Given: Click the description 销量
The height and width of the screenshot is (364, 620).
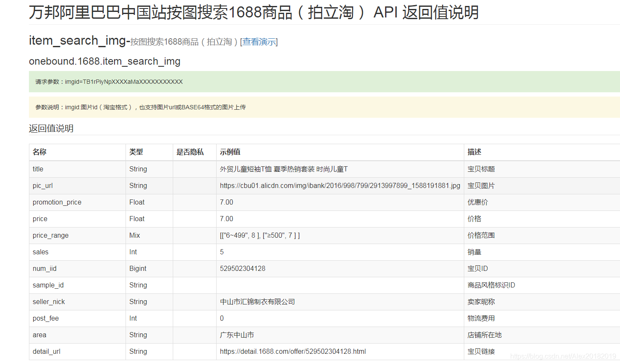Looking at the screenshot, I should point(474,252).
